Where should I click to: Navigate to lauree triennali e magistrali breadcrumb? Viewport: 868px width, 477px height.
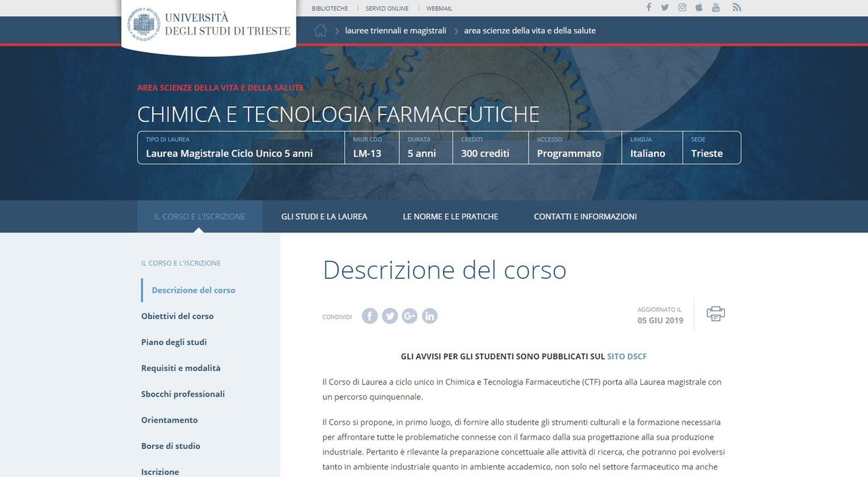pyautogui.click(x=395, y=31)
